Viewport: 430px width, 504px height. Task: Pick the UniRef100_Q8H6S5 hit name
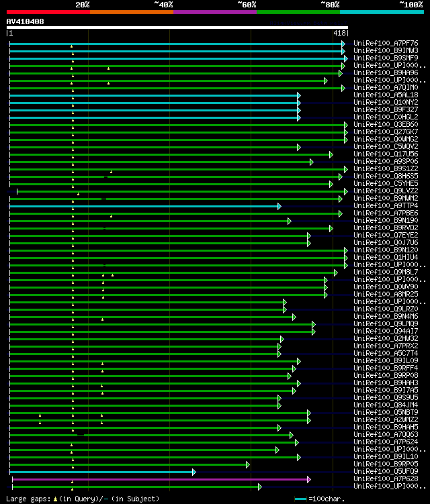386,176
